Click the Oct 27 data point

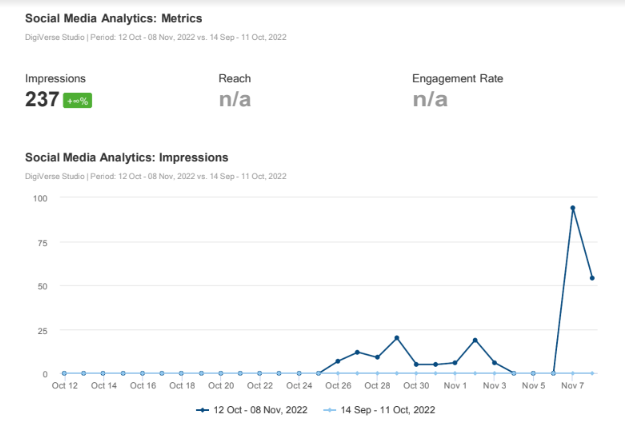357,352
